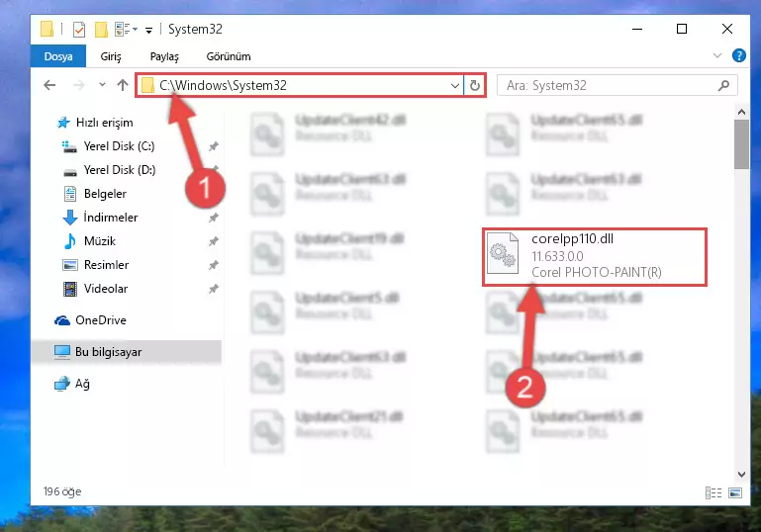Expand the address bar history dropdown
The image size is (761, 532).
click(455, 86)
